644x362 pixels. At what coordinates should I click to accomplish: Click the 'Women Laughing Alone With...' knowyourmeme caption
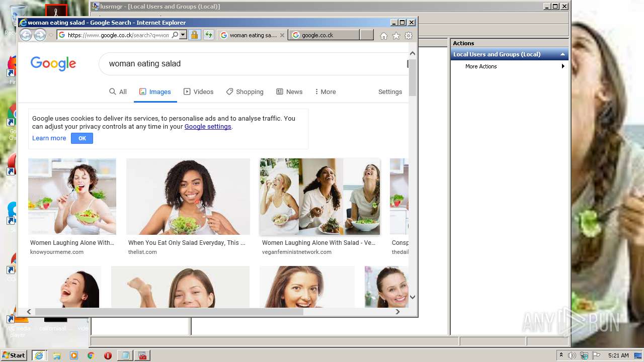click(72, 243)
